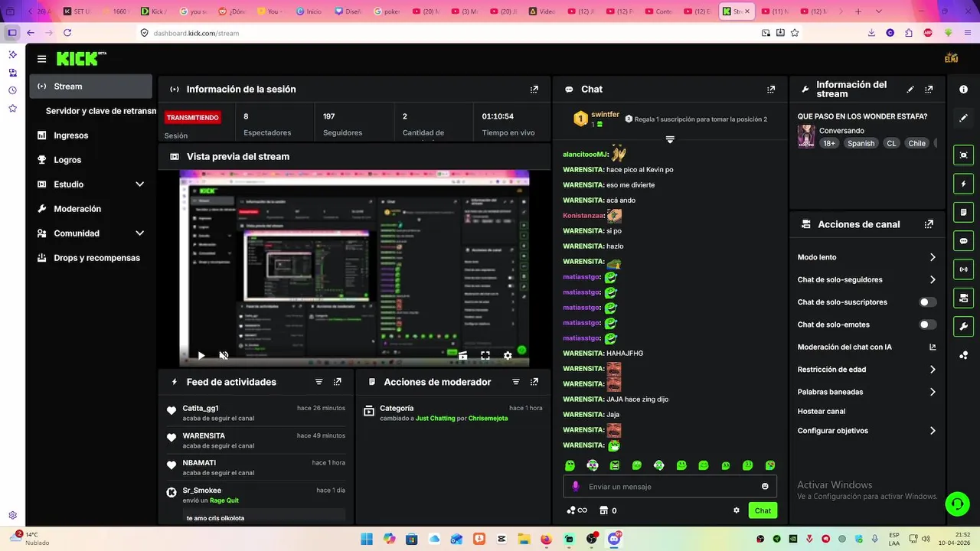Toggle the activity feed lightning icon in the right rail
This screenshot has width=980, height=551.
963,184
